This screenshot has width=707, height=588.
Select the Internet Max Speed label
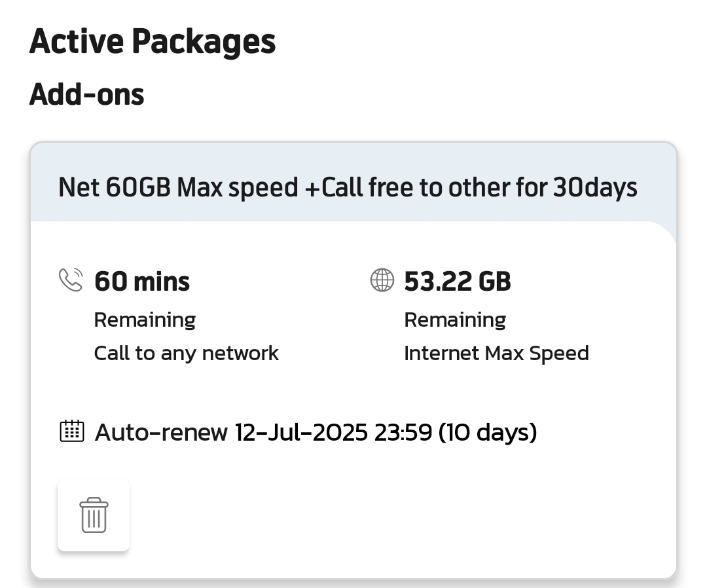point(496,353)
